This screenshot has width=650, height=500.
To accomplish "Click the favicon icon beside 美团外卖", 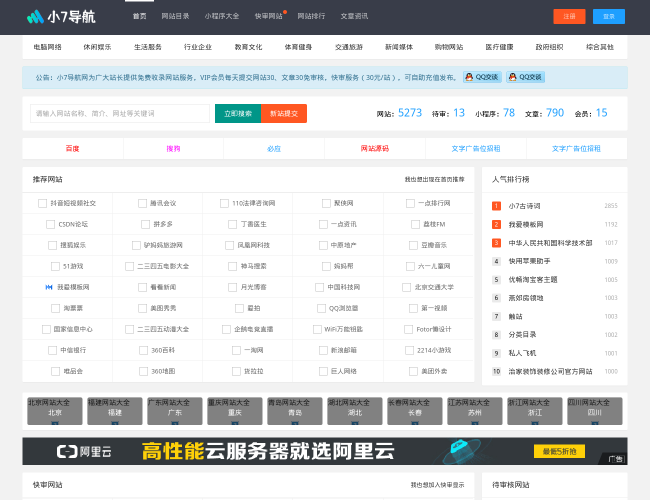I will pos(413,371).
